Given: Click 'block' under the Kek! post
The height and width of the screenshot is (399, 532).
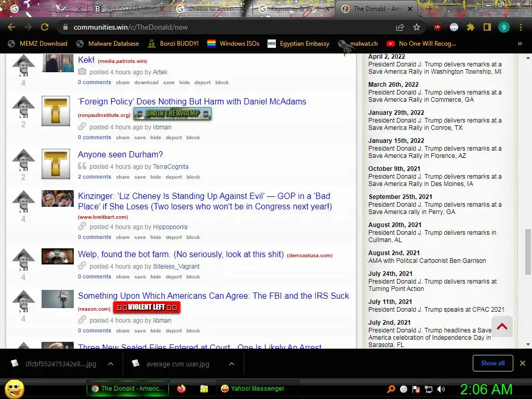Looking at the screenshot, I should (222, 83).
